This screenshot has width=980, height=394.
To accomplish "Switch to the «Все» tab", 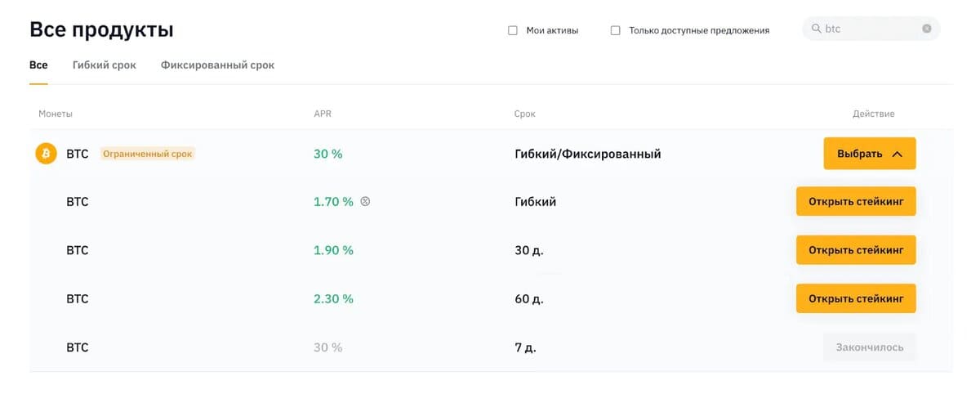I will (38, 65).
